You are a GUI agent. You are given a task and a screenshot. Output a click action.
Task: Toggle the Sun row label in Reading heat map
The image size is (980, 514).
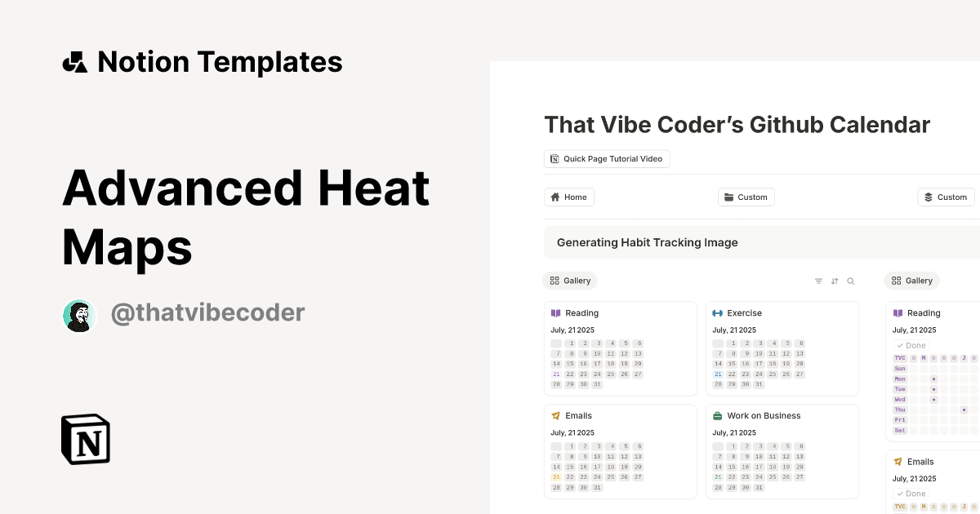(899, 369)
